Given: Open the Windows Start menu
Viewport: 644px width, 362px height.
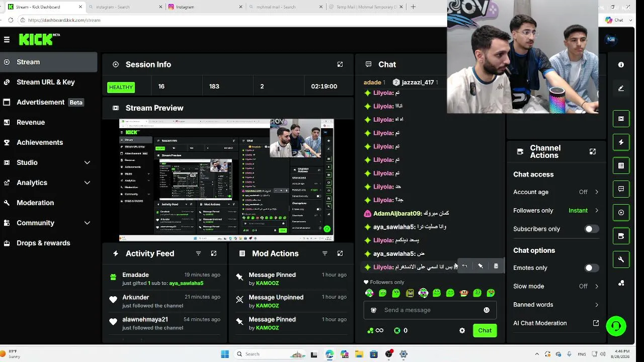Looking at the screenshot, I should pyautogui.click(x=225, y=354).
